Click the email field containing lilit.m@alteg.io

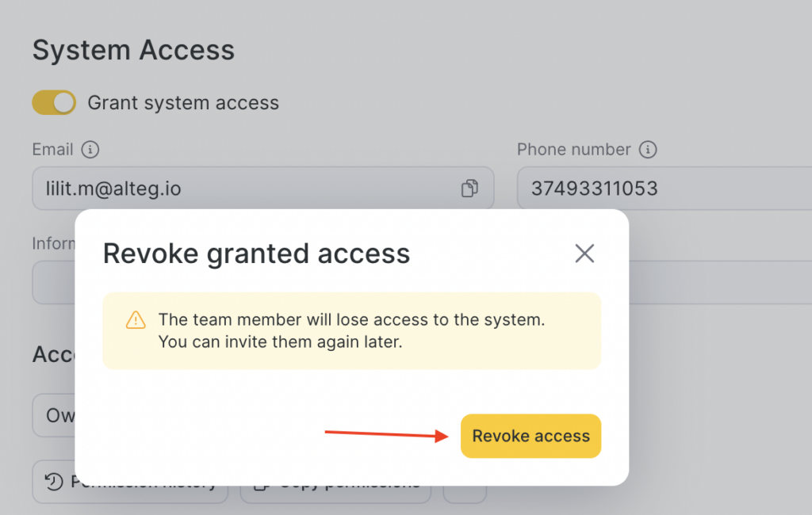(x=238, y=189)
